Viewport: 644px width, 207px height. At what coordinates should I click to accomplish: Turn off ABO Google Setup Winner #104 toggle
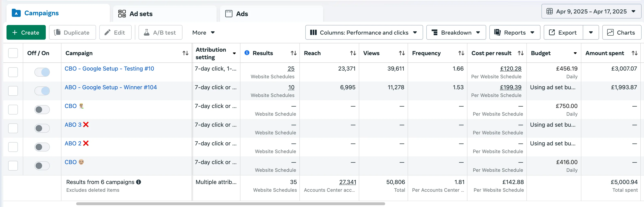[42, 91]
